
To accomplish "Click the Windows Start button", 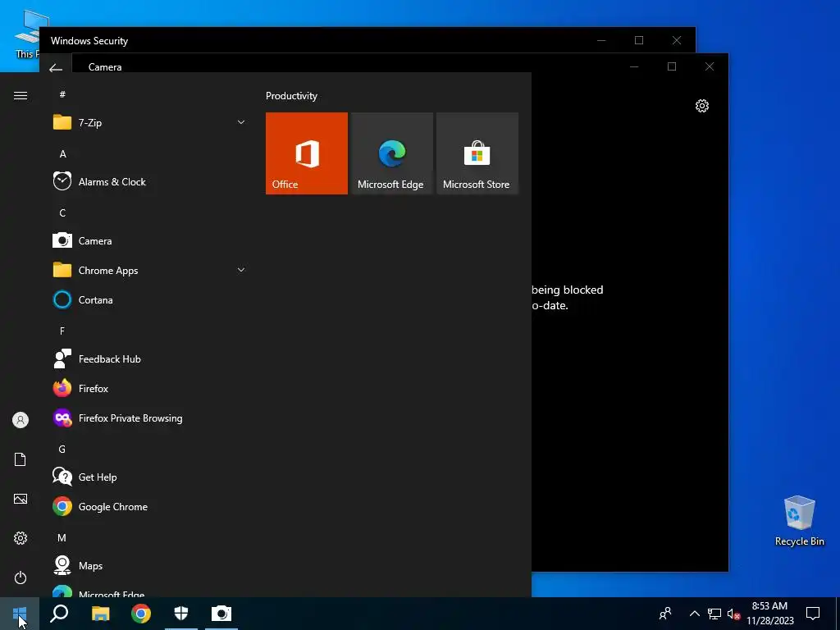I will [x=20, y=614].
